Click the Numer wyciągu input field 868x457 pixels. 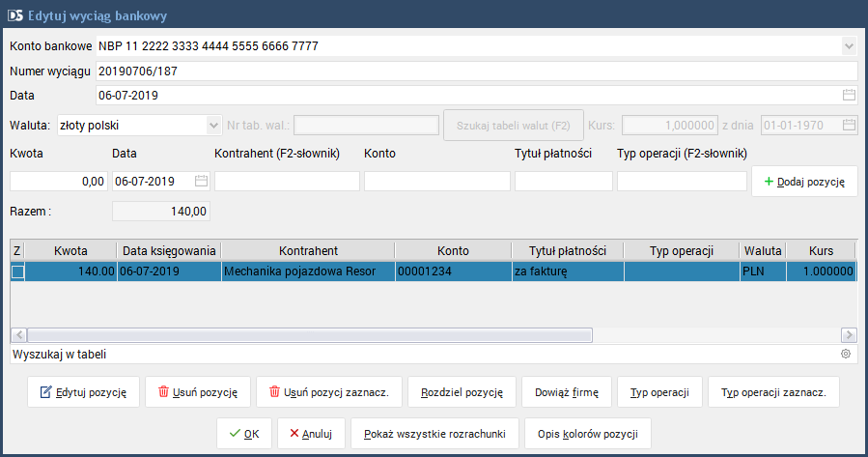pyautogui.click(x=477, y=71)
